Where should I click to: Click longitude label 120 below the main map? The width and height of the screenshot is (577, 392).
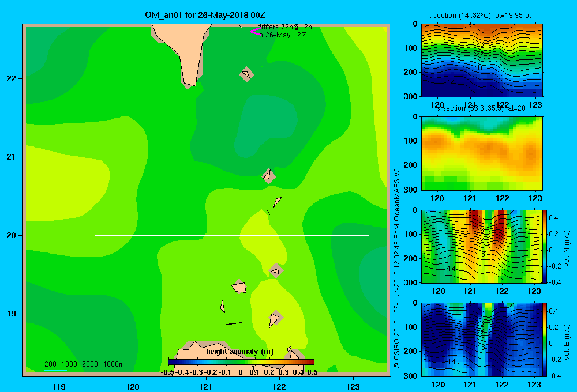[x=133, y=387]
